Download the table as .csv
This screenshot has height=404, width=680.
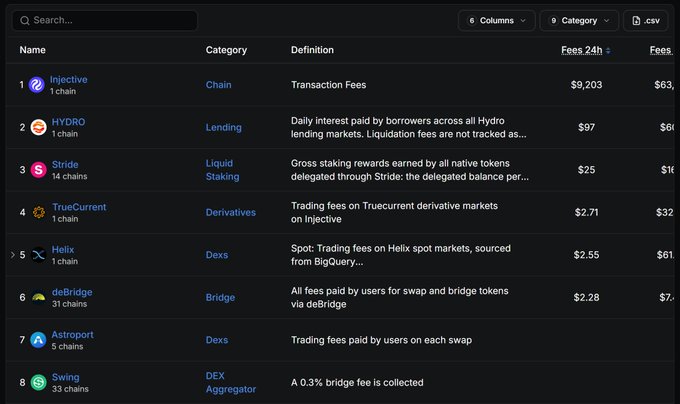click(646, 20)
